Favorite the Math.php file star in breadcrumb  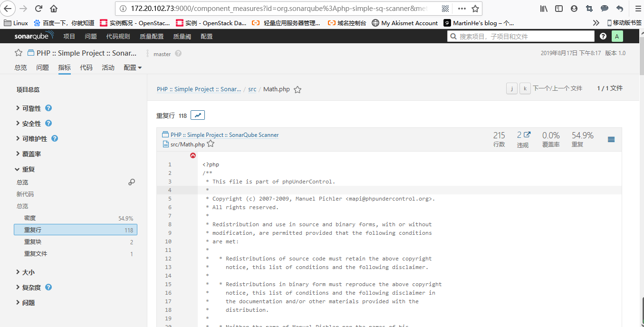click(298, 89)
